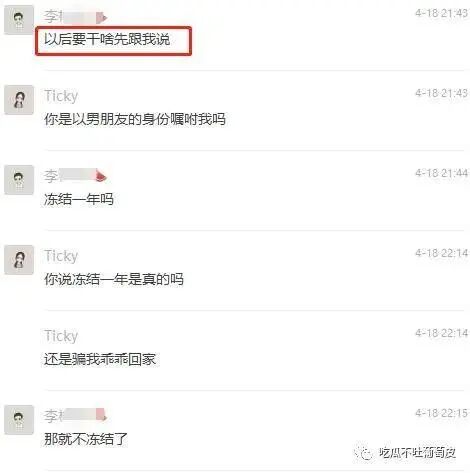Click the avatar beside 冻结一年吗 message
Viewport: 470px width, 473px height.
click(19, 180)
